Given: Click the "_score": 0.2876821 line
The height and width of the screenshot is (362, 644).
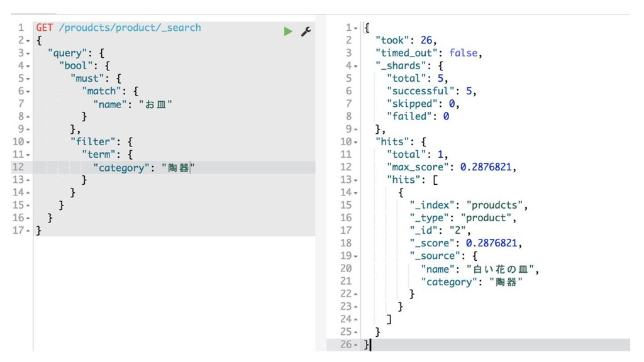Looking at the screenshot, I should point(465,243).
